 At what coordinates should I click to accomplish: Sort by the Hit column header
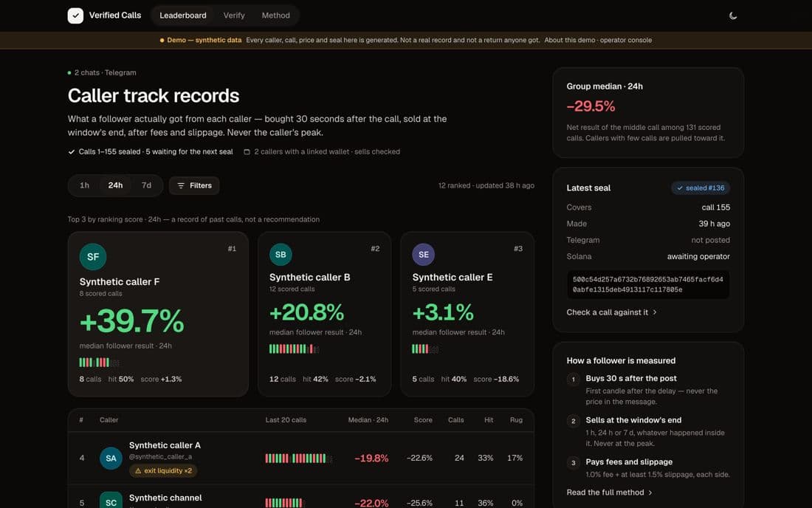[x=489, y=420]
